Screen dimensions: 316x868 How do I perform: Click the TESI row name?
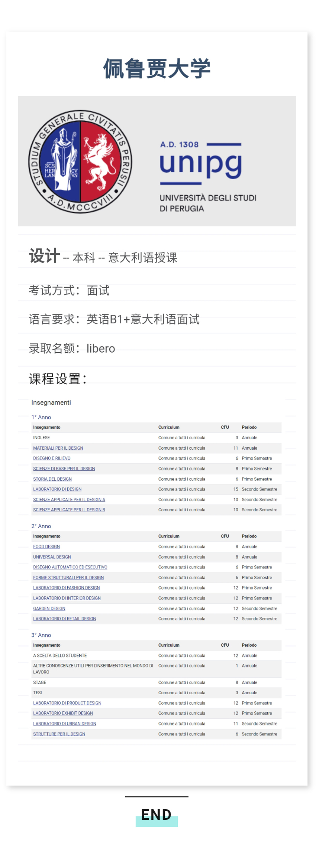pyautogui.click(x=38, y=693)
